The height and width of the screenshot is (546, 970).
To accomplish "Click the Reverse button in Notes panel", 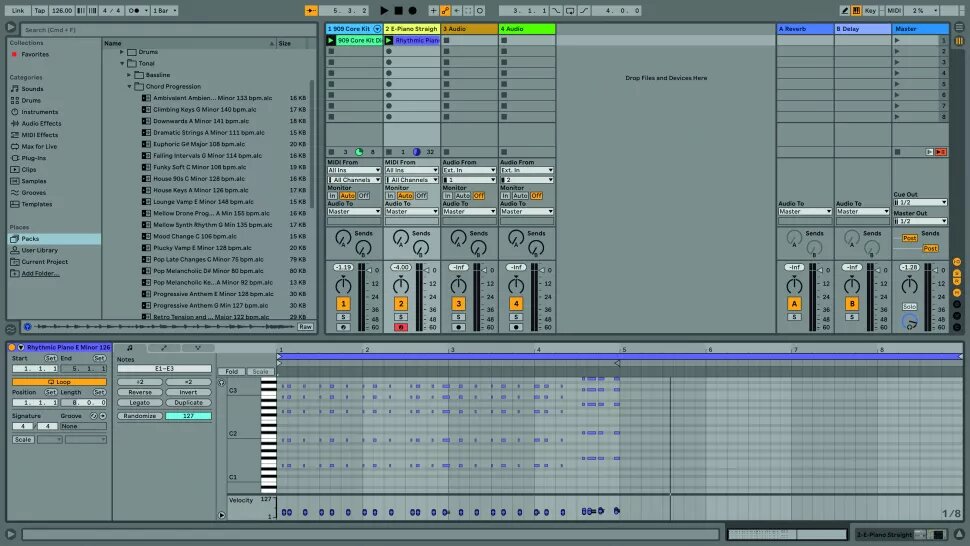I will click(140, 393).
